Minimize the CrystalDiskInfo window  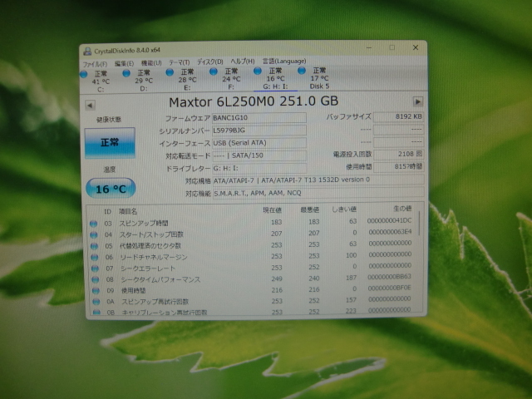point(369,48)
